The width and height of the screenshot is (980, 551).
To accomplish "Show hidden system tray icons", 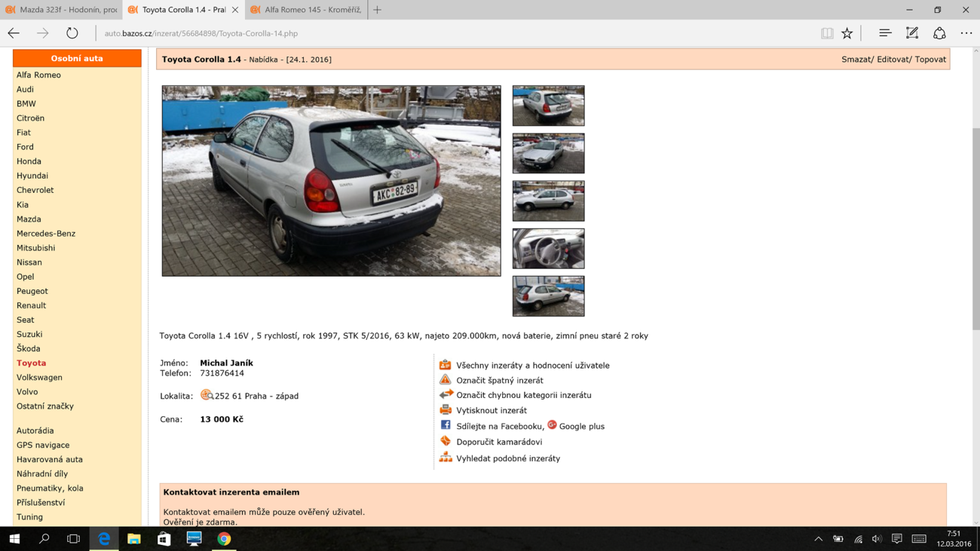I will tap(818, 539).
